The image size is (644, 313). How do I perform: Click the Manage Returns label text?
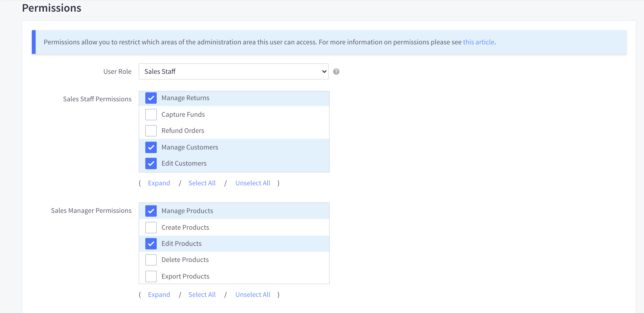click(185, 98)
